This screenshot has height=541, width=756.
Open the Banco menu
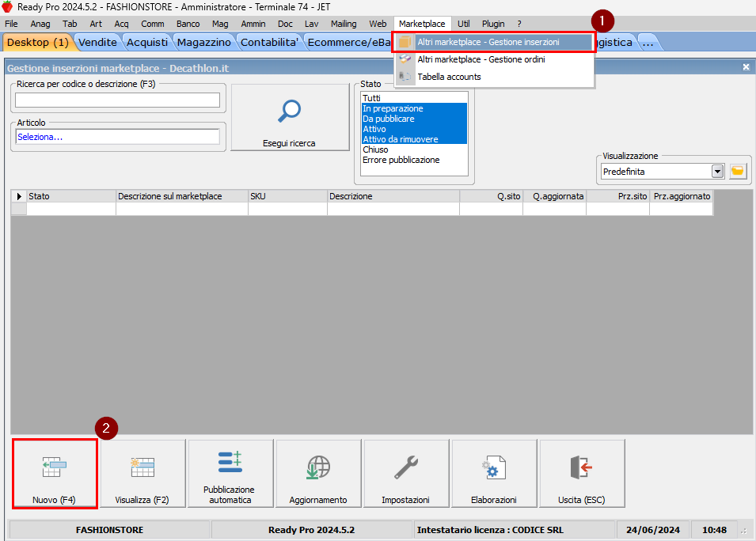coord(188,24)
